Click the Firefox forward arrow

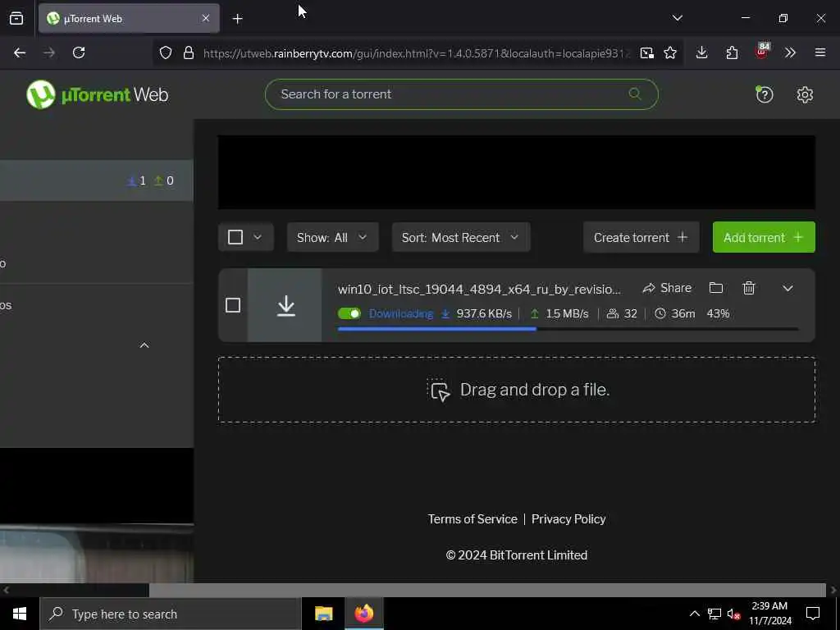pyautogui.click(x=49, y=52)
